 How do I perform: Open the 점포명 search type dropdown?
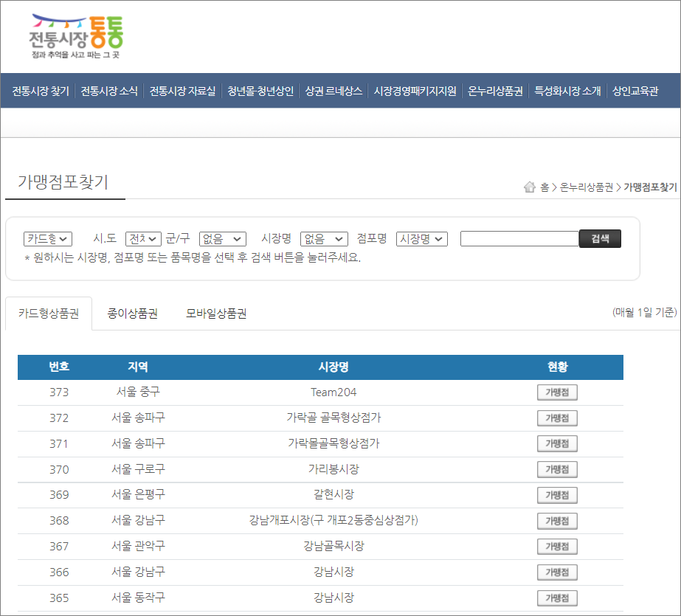(x=421, y=238)
